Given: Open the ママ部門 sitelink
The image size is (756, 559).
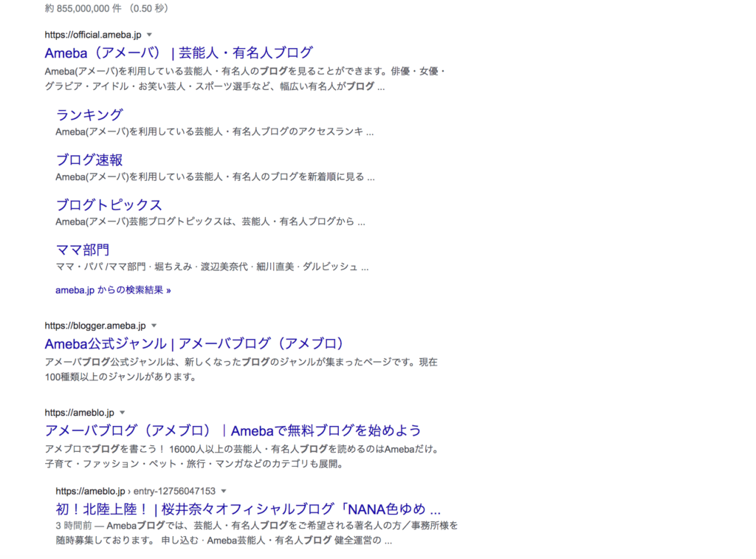Looking at the screenshot, I should coord(83,250).
